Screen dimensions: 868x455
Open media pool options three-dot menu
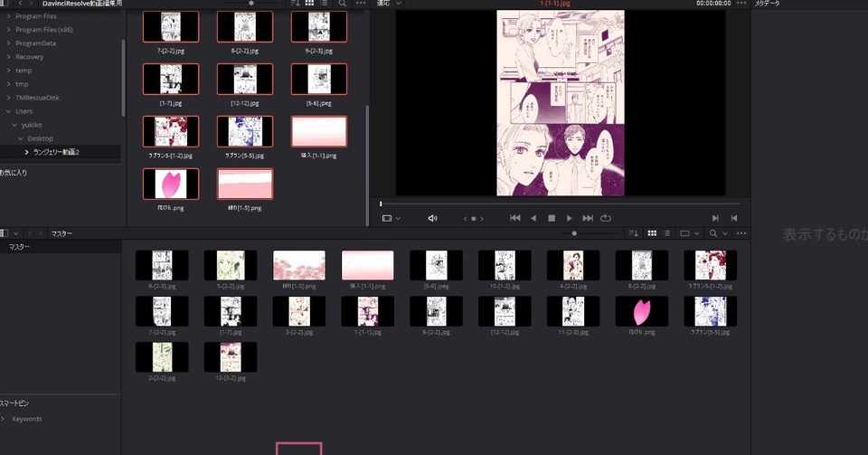click(741, 233)
